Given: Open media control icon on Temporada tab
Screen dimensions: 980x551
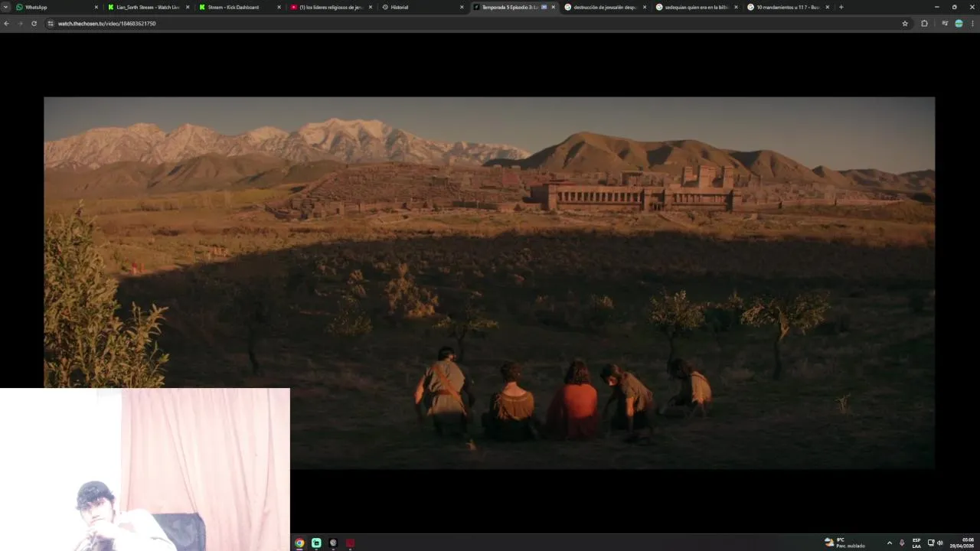Looking at the screenshot, I should coord(544,7).
